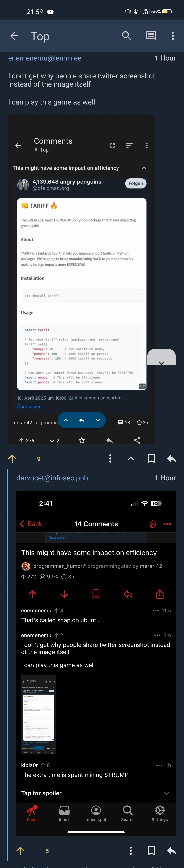Open the comment icon in top bar
This screenshot has width=184, height=868.
(x=151, y=36)
